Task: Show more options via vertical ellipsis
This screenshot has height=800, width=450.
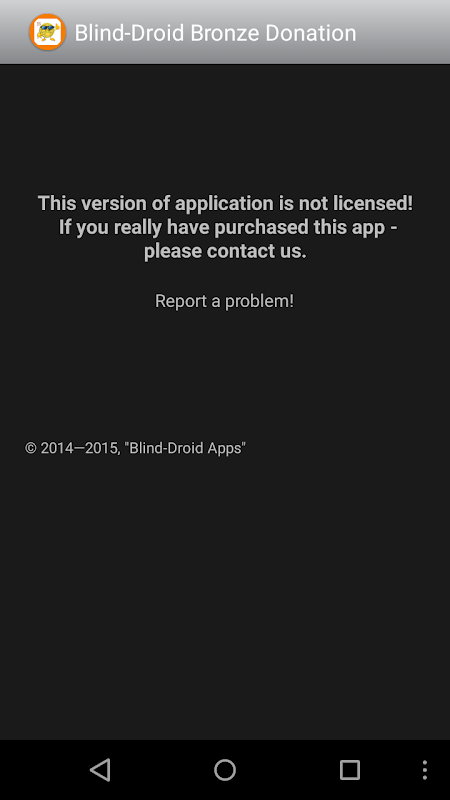Action: click(x=424, y=769)
